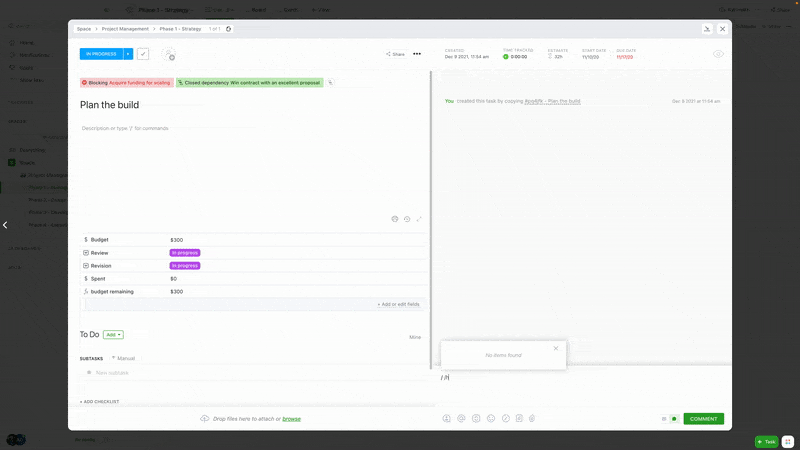Share the task with the Share button
The height and width of the screenshot is (450, 800).
[395, 54]
